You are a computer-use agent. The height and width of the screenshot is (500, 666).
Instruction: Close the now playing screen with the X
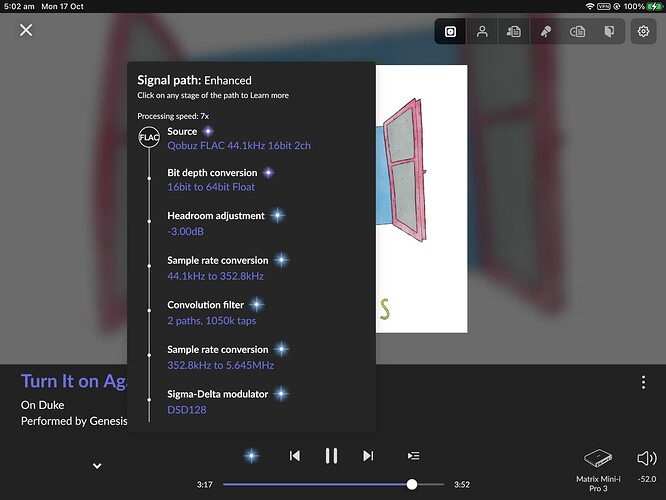(26, 30)
